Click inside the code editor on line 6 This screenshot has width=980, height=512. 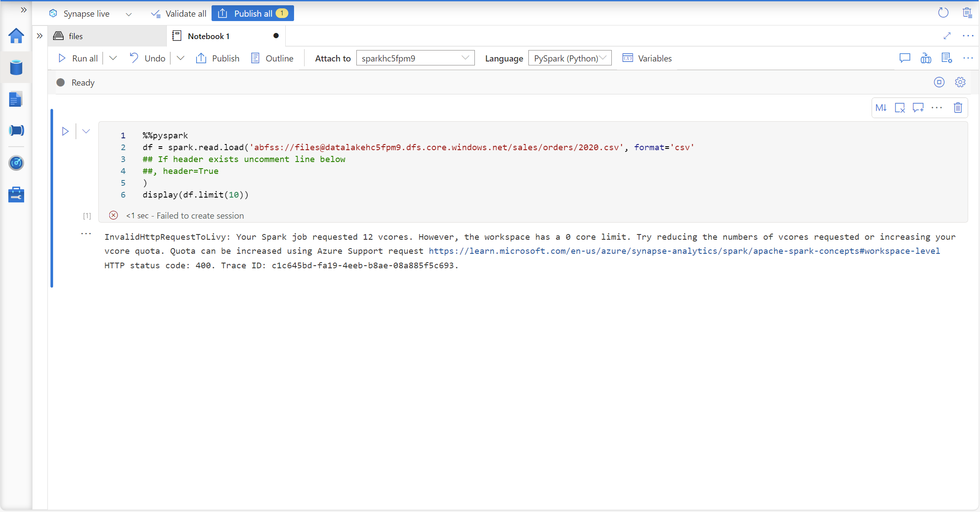pos(195,195)
